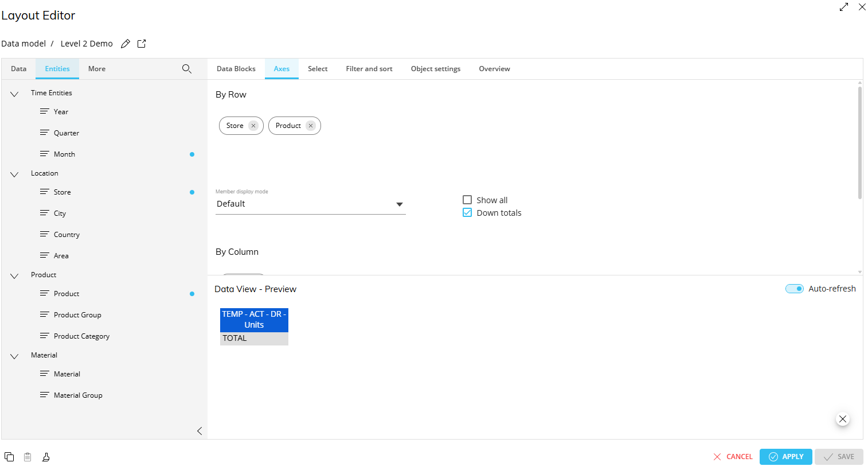Open the Overview tab
868x470 pixels.
point(494,69)
